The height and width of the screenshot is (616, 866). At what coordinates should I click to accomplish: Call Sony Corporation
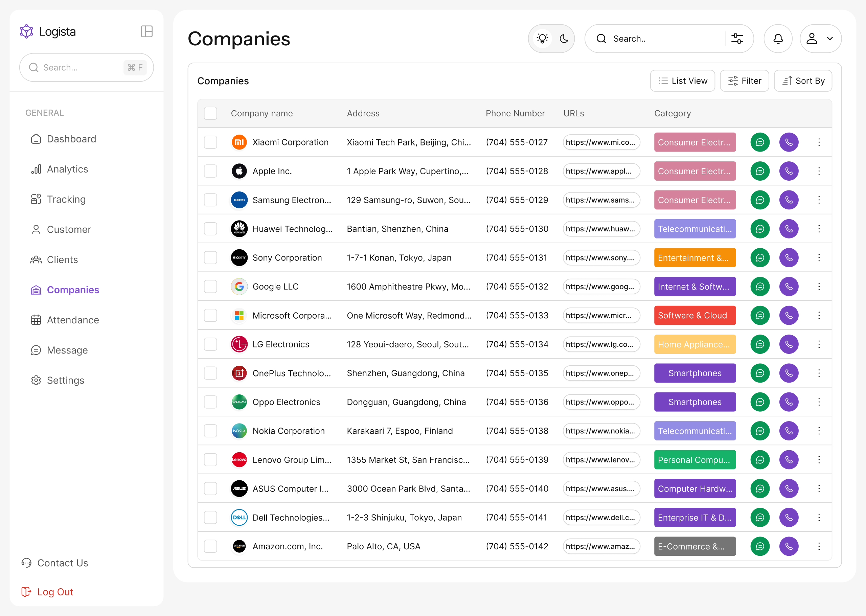pos(789,257)
